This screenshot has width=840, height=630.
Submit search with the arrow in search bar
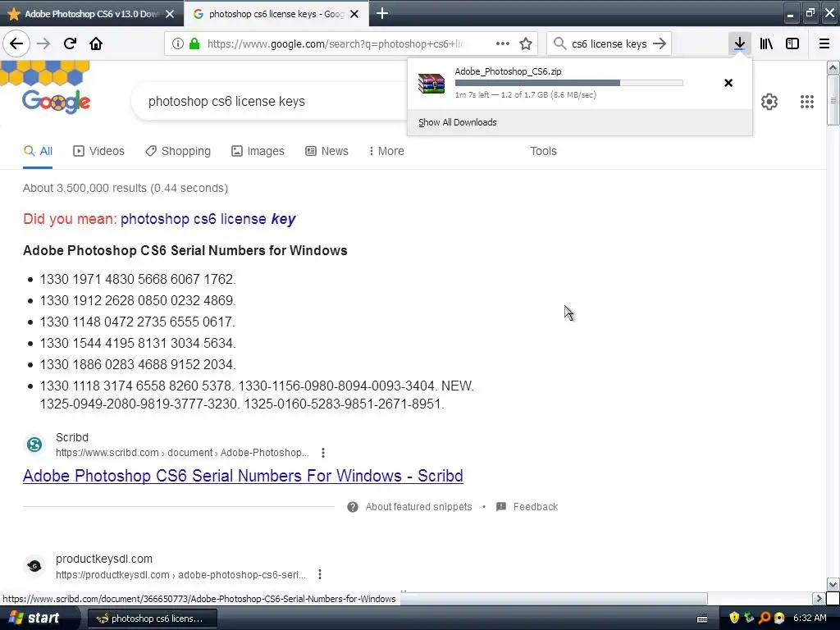[x=660, y=43]
